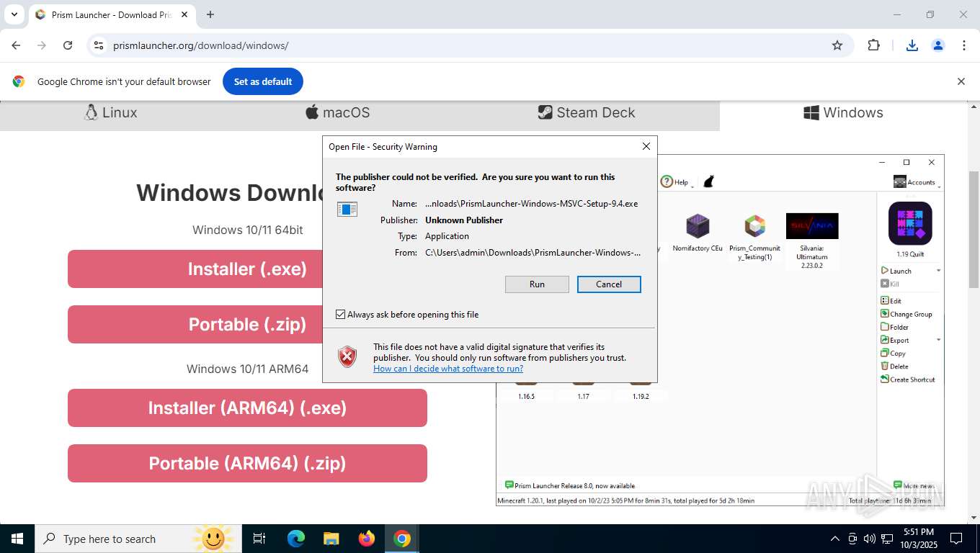The height and width of the screenshot is (553, 980).
Task: Click the taskbar search box
Action: pyautogui.click(x=138, y=539)
